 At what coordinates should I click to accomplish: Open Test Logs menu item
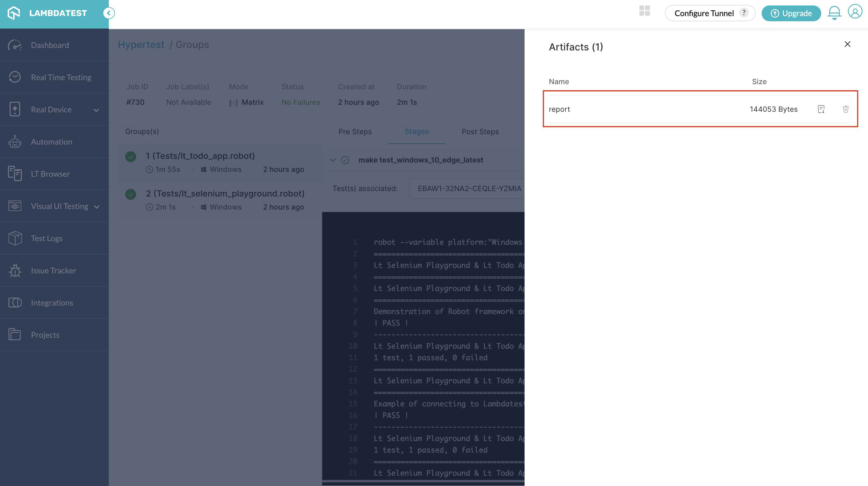54,238
